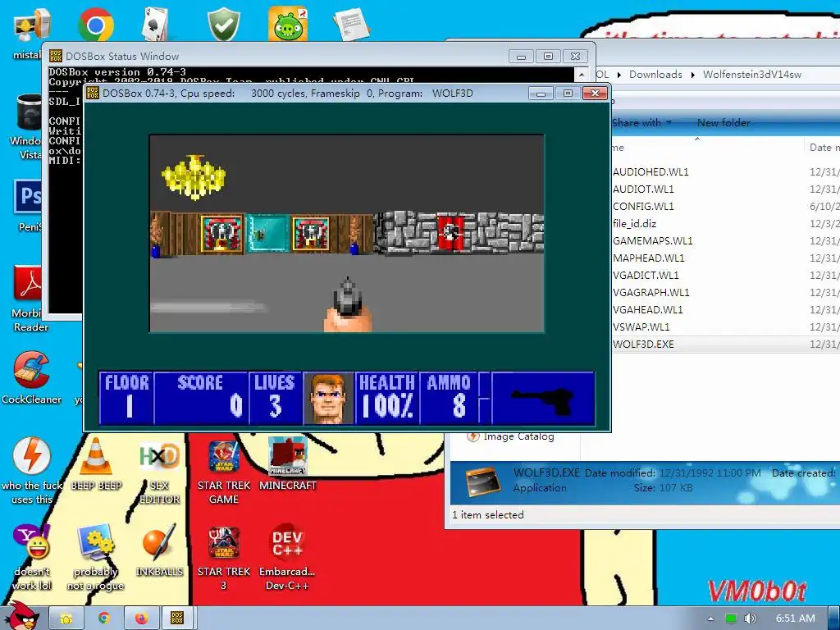
Task: Open the green shield desktop icon
Action: point(223,25)
